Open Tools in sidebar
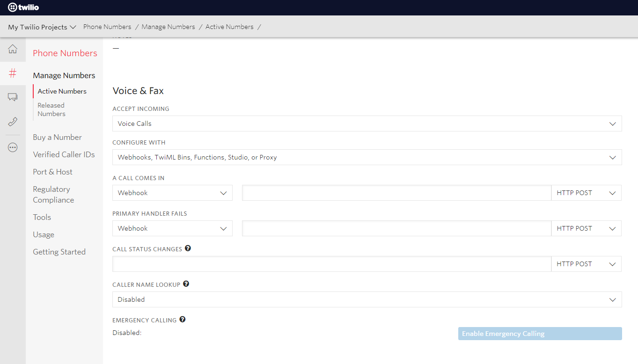 click(x=42, y=217)
